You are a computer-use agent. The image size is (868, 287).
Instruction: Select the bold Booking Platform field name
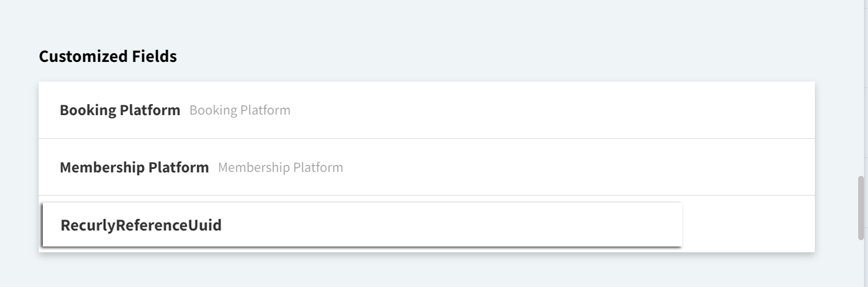(120, 110)
